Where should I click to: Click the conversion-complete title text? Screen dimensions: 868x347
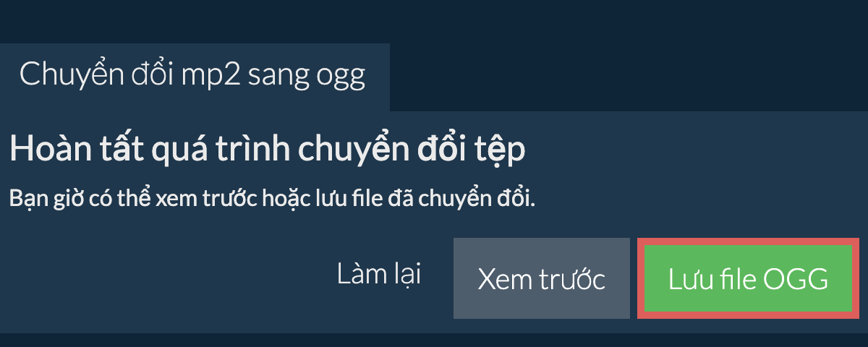tap(267, 150)
